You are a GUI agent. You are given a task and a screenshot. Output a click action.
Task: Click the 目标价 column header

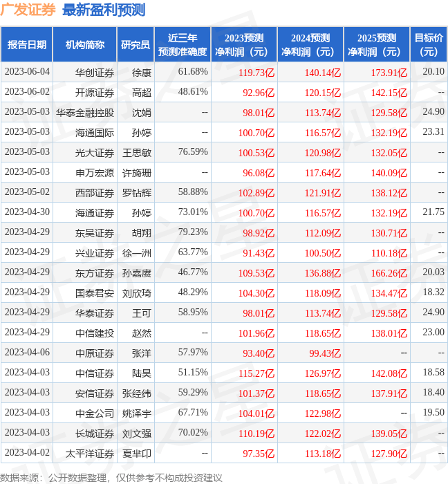tap(429, 45)
